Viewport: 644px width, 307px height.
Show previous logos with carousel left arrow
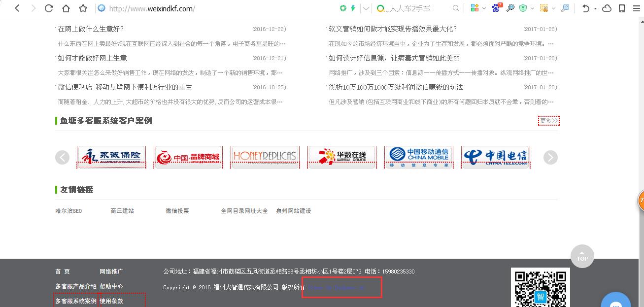click(62, 157)
